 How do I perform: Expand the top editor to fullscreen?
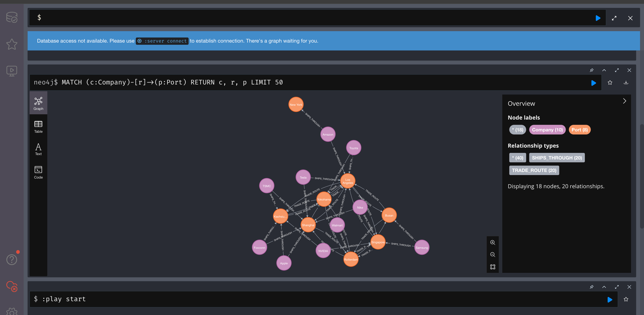[x=614, y=18]
